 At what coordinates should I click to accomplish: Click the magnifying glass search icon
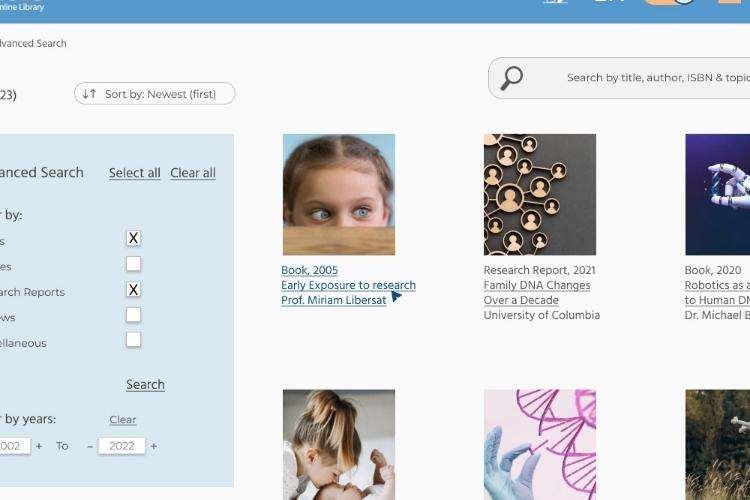point(511,78)
